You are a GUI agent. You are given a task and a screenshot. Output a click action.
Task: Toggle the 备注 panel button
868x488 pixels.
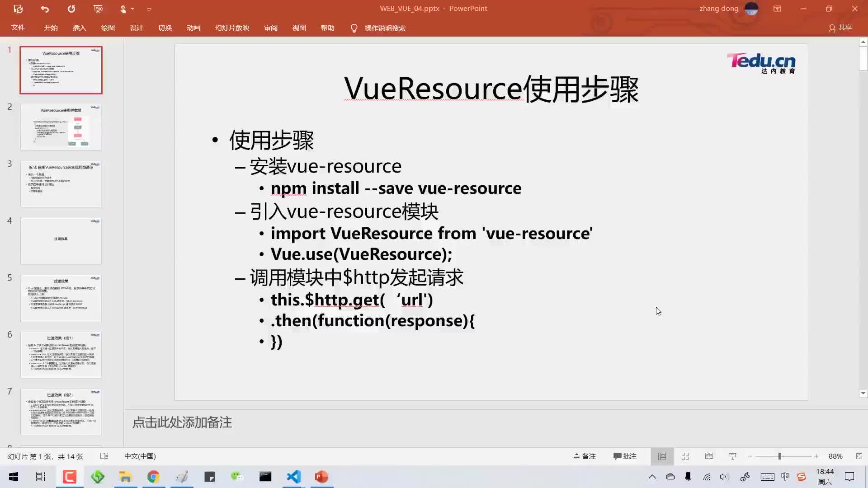pos(585,456)
